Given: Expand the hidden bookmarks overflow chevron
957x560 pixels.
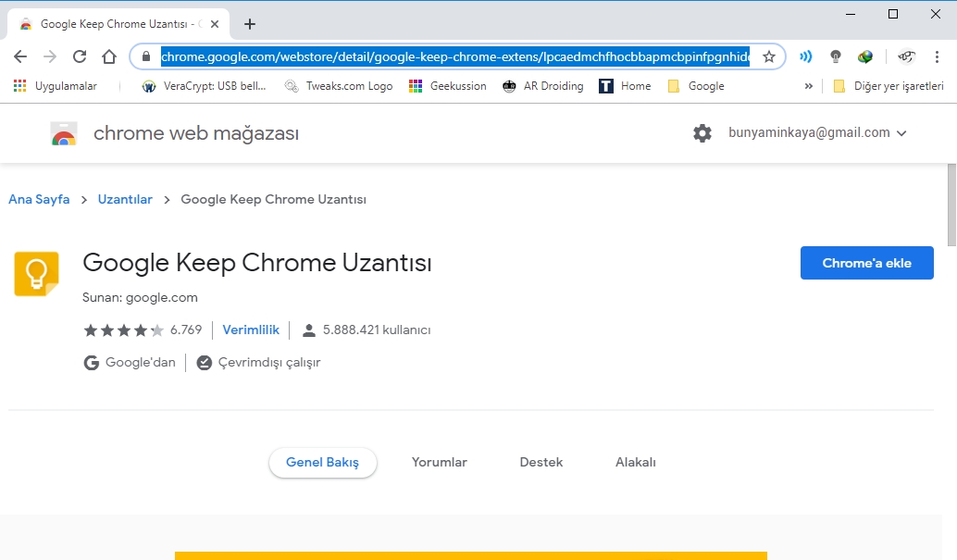Looking at the screenshot, I should [808, 86].
